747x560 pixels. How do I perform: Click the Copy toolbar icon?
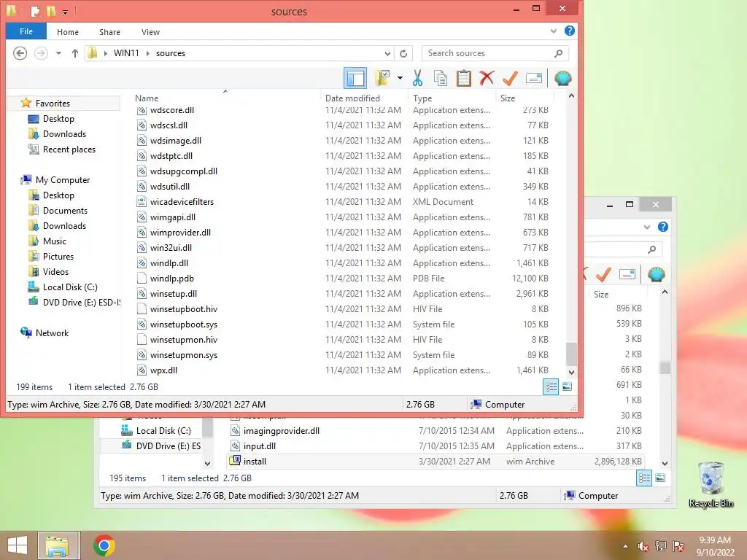coord(440,78)
